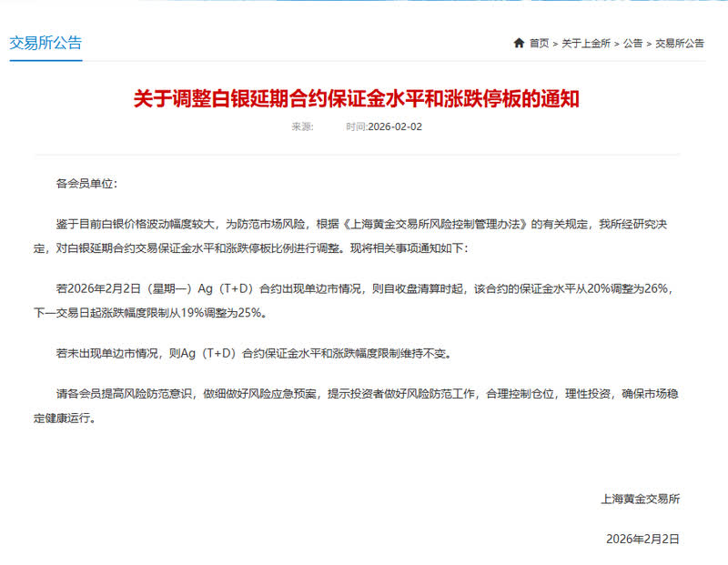Image resolution: width=728 pixels, height=565 pixels.
Task: Click the paragraph beginning 若未出现单边市情况
Action: pyautogui.click(x=254, y=353)
